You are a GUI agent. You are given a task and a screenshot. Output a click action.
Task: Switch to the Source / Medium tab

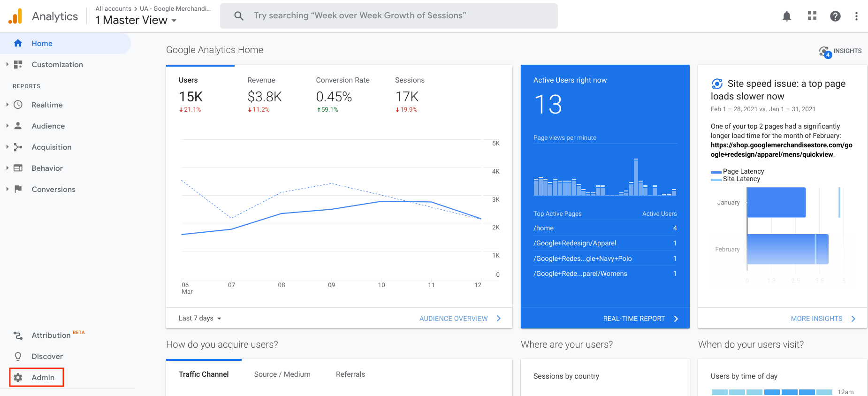(x=282, y=374)
